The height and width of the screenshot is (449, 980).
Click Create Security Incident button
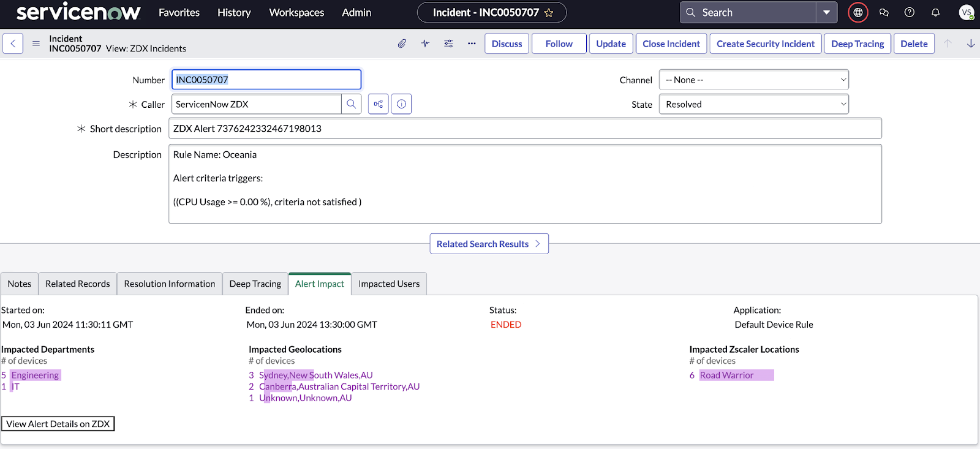(x=766, y=43)
